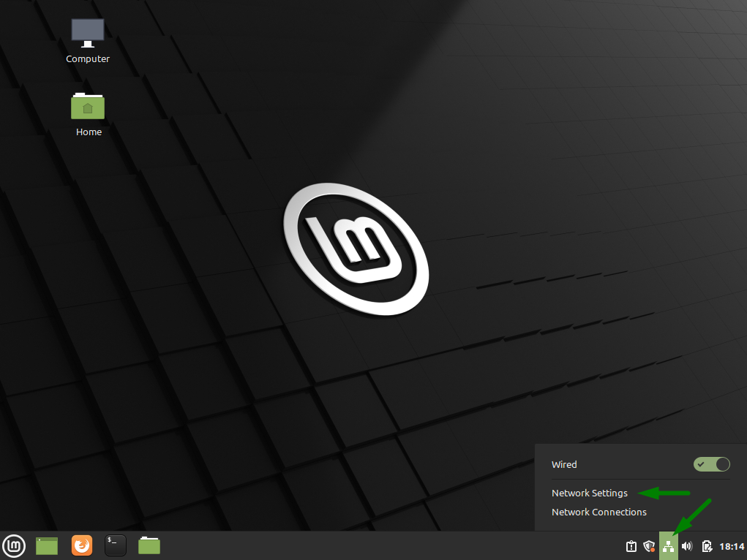The image size is (747, 560).
Task: Open Update Manager shield tray icon
Action: [649, 546]
